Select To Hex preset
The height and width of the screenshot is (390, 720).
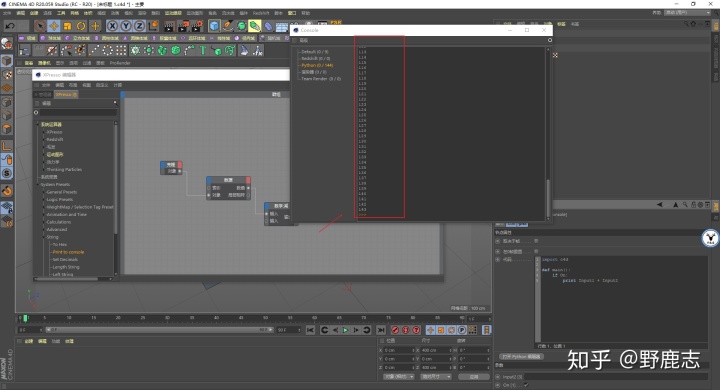(x=60, y=244)
